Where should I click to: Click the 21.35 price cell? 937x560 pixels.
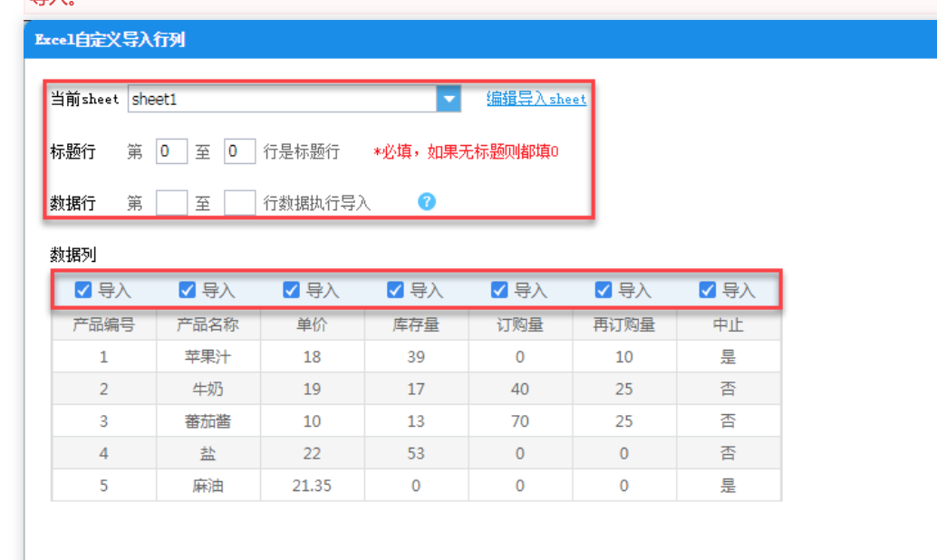pos(312,486)
